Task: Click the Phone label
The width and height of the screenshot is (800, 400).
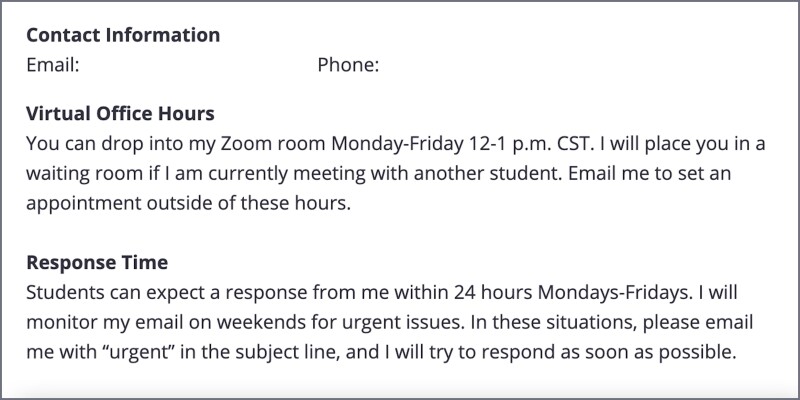Action: 348,66
